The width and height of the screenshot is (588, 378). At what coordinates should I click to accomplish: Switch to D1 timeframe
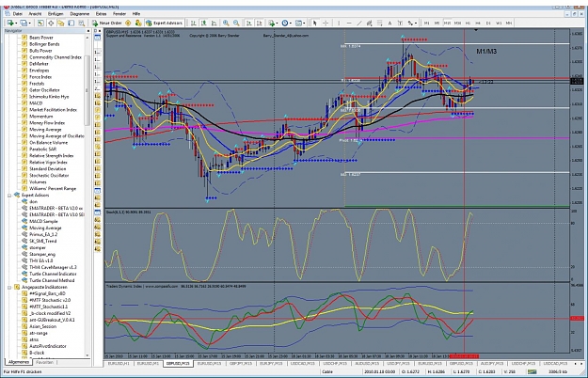point(488,23)
